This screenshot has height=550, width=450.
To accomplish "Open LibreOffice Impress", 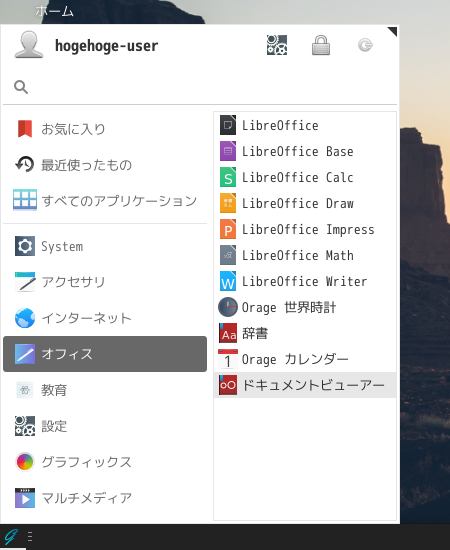I will tap(305, 229).
